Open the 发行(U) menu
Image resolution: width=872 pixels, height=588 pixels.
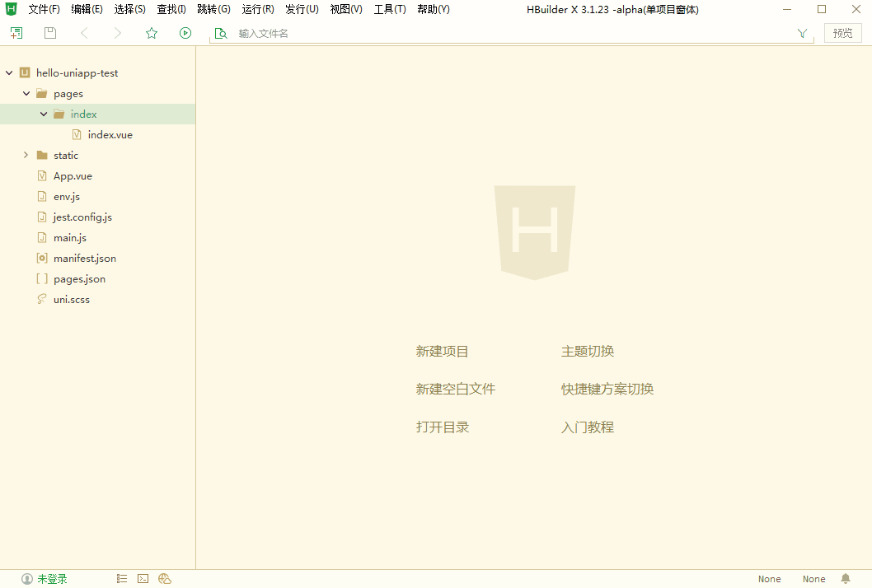point(302,9)
